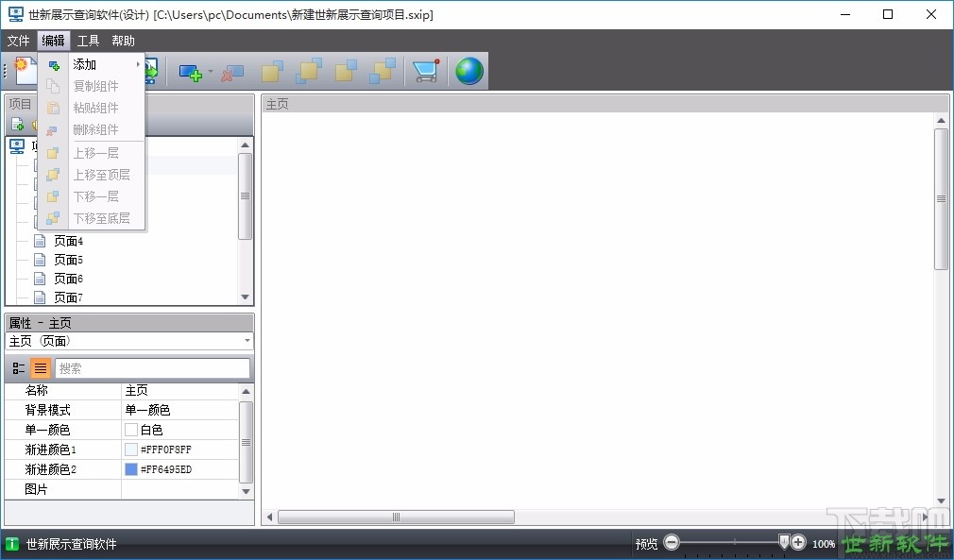Click the 名称 value cell 主页
The height and width of the screenshot is (560, 954).
coord(180,390)
